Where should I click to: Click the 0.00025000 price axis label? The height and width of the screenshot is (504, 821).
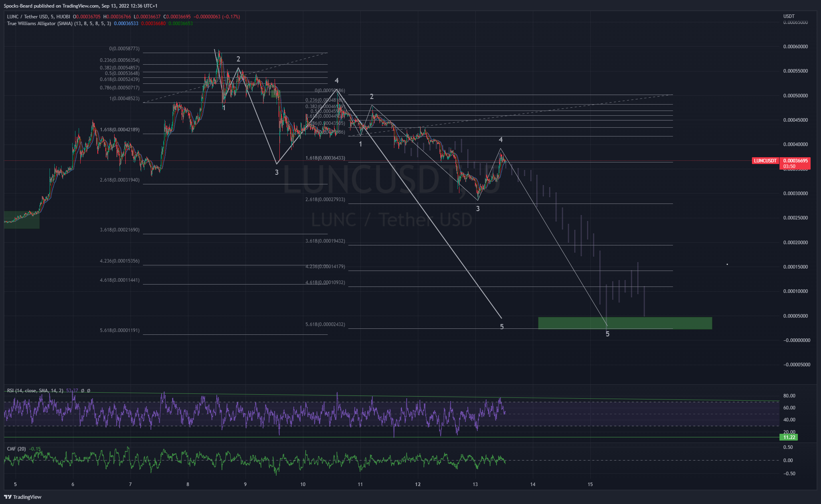point(795,218)
